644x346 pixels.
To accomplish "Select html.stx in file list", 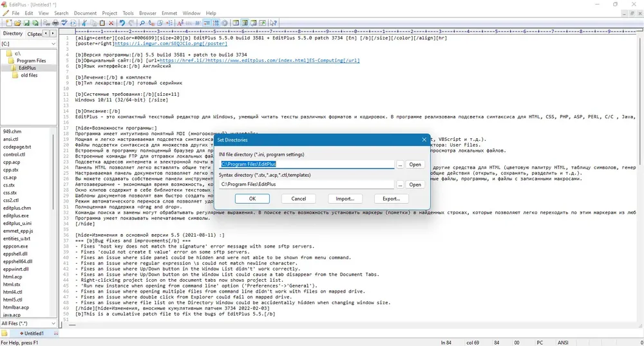I will (12, 284).
